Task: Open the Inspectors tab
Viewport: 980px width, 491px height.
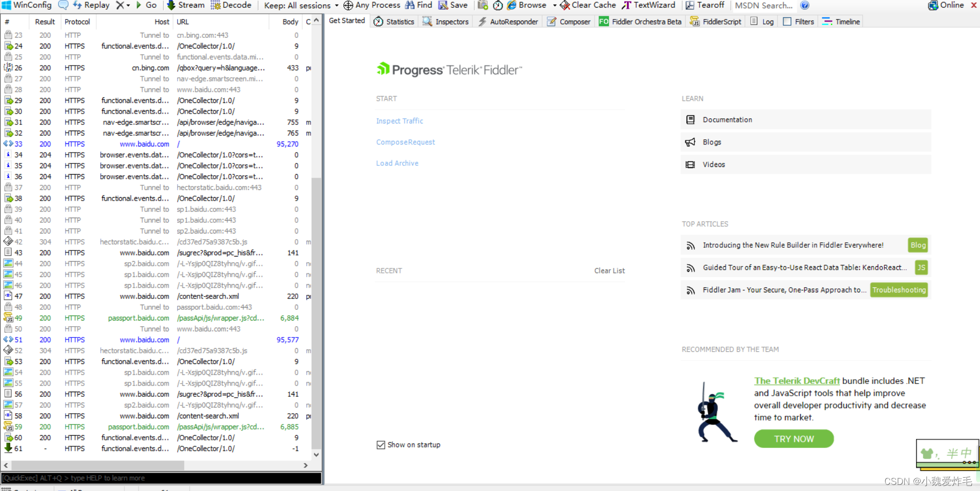Action: pos(445,22)
